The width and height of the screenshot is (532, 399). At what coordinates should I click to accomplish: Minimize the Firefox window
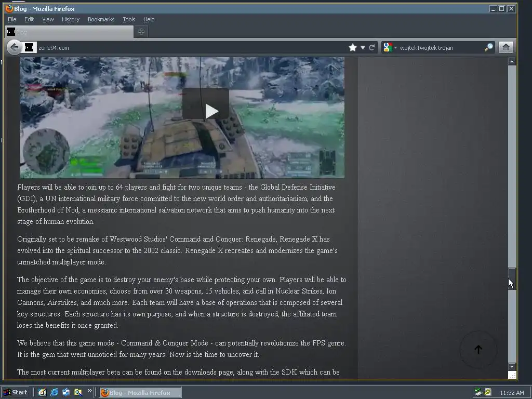[x=493, y=9]
